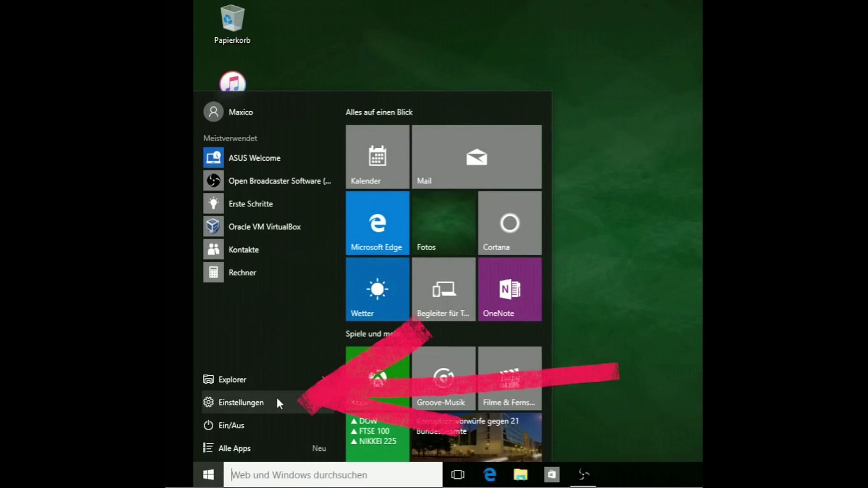Screen dimensions: 868x488
Task: Launch ASUS Welcome app
Action: coord(254,158)
